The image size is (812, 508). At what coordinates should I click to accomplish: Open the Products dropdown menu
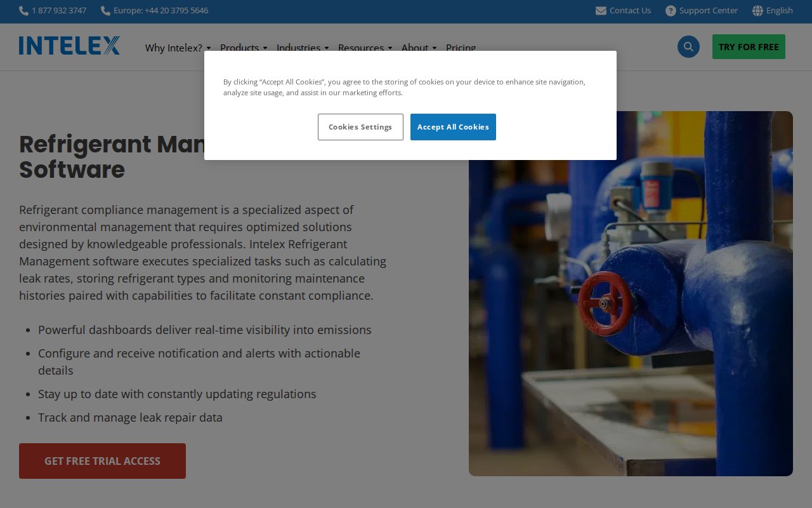point(243,48)
